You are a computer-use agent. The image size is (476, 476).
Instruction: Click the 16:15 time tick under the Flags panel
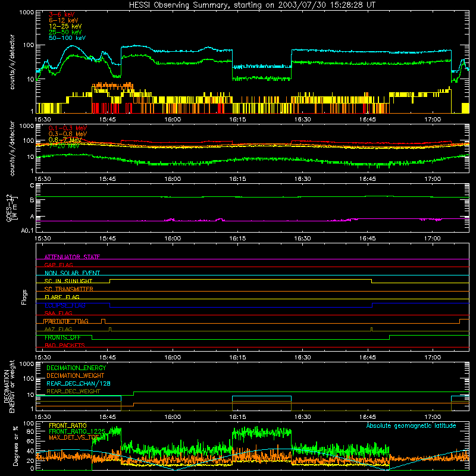point(237,358)
